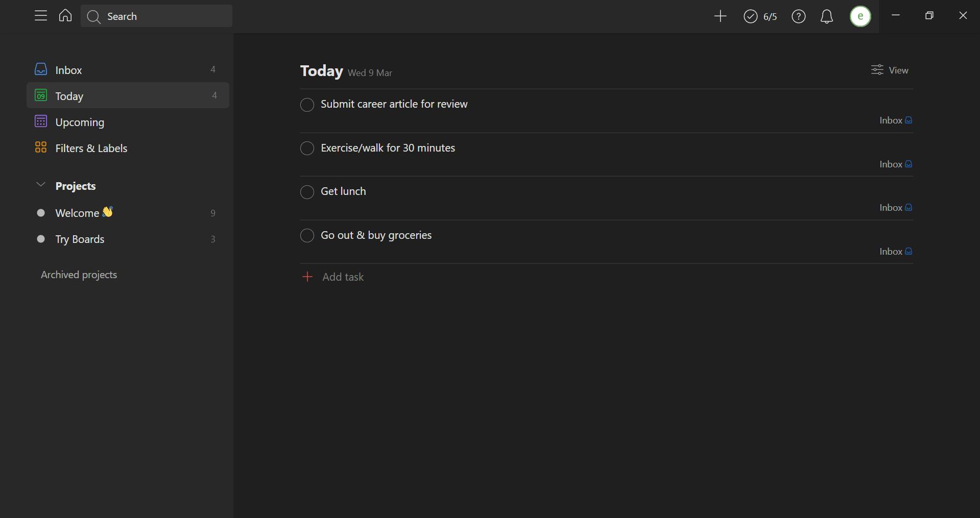This screenshot has height=518, width=980.
Task: Mark 'Get lunch' as complete
Action: tap(307, 192)
